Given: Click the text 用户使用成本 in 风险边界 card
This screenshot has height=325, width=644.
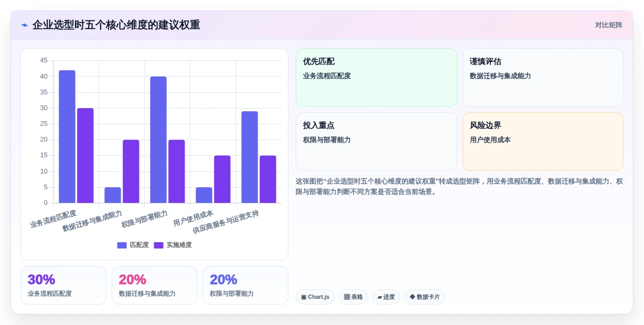Looking at the screenshot, I should (490, 140).
